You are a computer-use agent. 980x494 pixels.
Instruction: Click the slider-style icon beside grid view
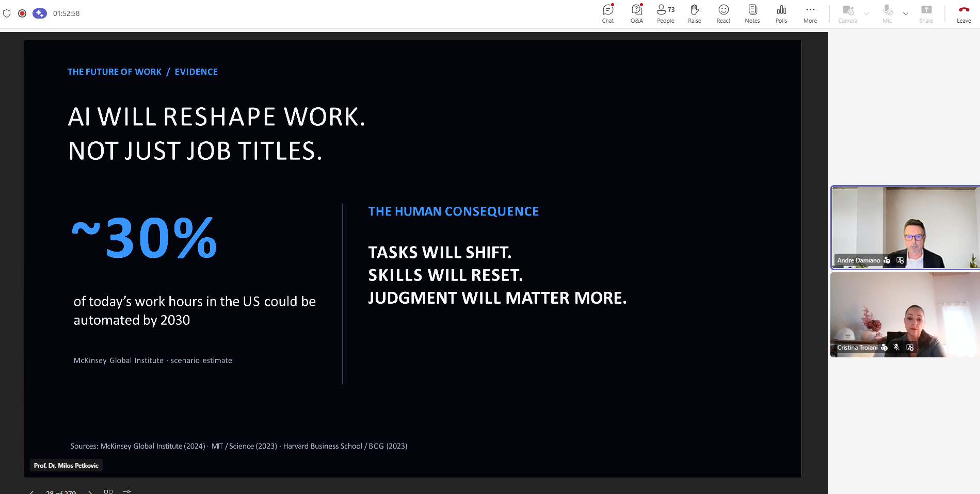point(127,491)
